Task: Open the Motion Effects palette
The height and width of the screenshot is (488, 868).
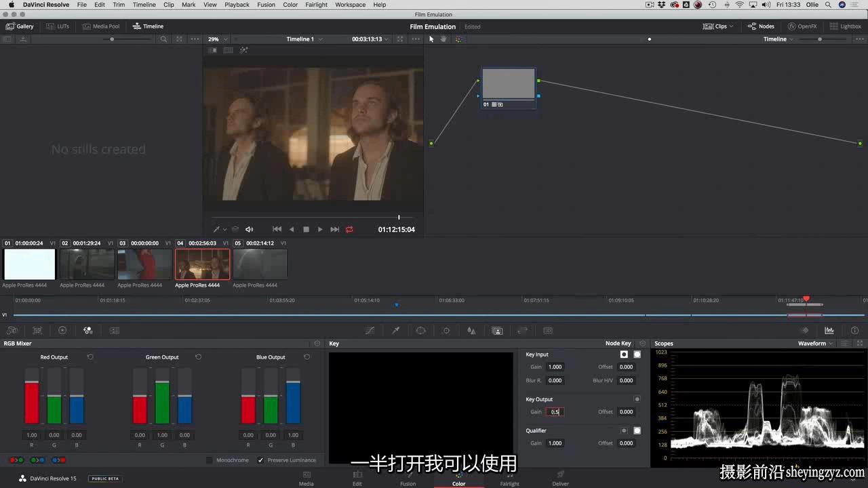Action: [115, 330]
